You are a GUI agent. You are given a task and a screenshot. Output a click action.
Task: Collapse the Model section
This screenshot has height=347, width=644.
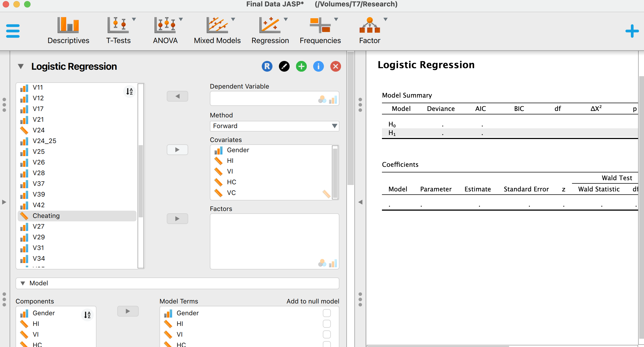(x=23, y=283)
